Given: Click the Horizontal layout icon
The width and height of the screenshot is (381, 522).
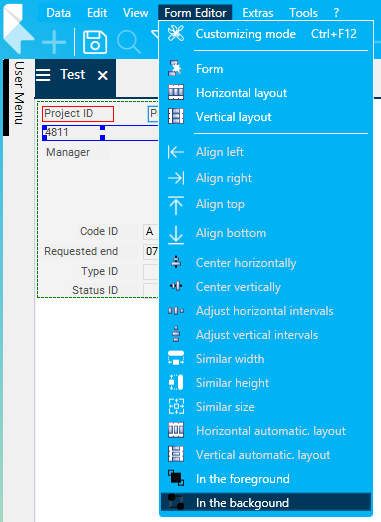Looking at the screenshot, I should [x=176, y=92].
